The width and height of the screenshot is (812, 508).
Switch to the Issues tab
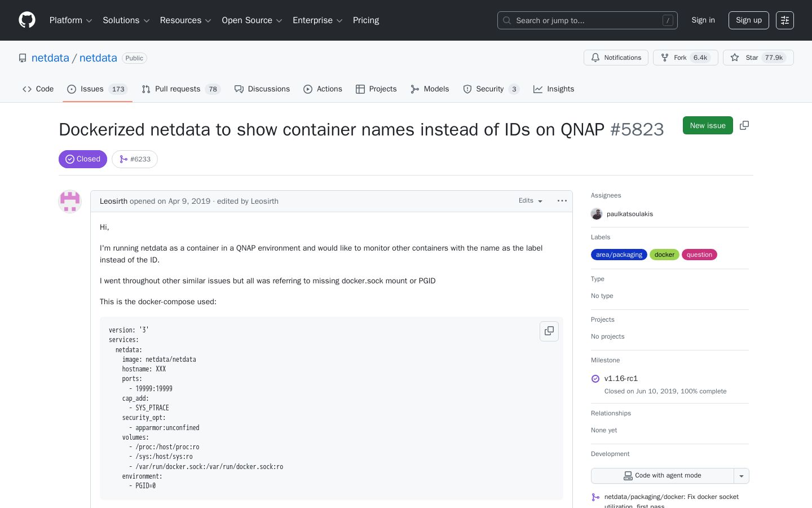pyautogui.click(x=98, y=89)
